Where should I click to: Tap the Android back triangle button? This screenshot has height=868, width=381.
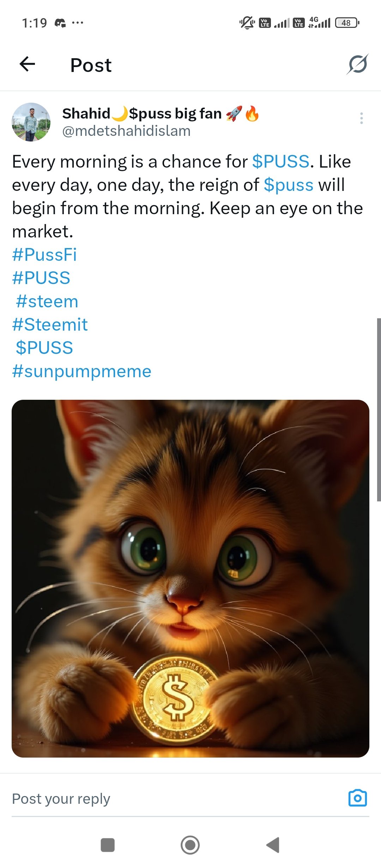coord(273,845)
